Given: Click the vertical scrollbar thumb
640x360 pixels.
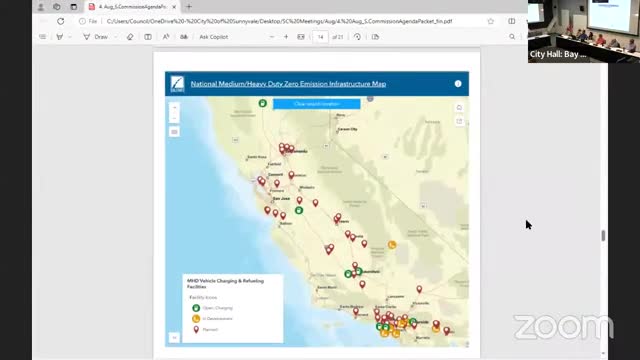Looking at the screenshot, I should (603, 236).
